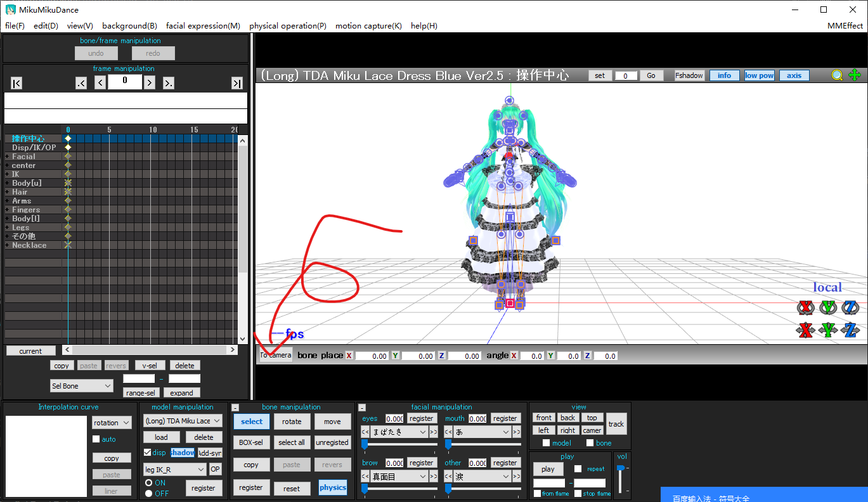Open the motion capture(K) menu

pos(368,25)
